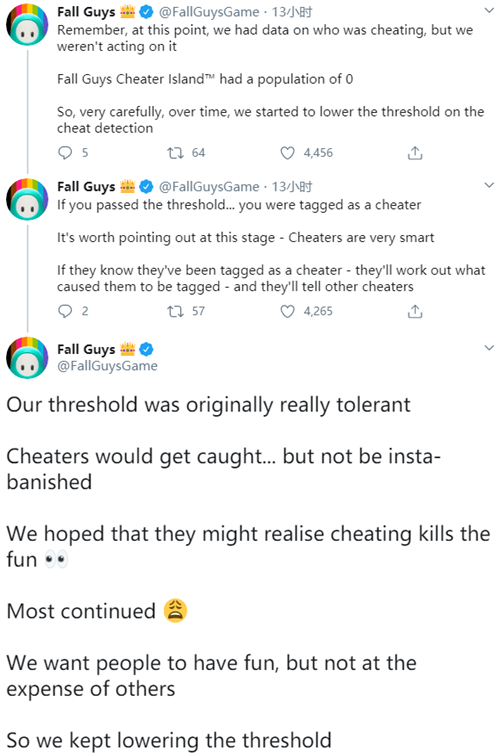This screenshot has height=756, width=500.
Task: Expand options chevron on the first tweet
Action: point(489,10)
